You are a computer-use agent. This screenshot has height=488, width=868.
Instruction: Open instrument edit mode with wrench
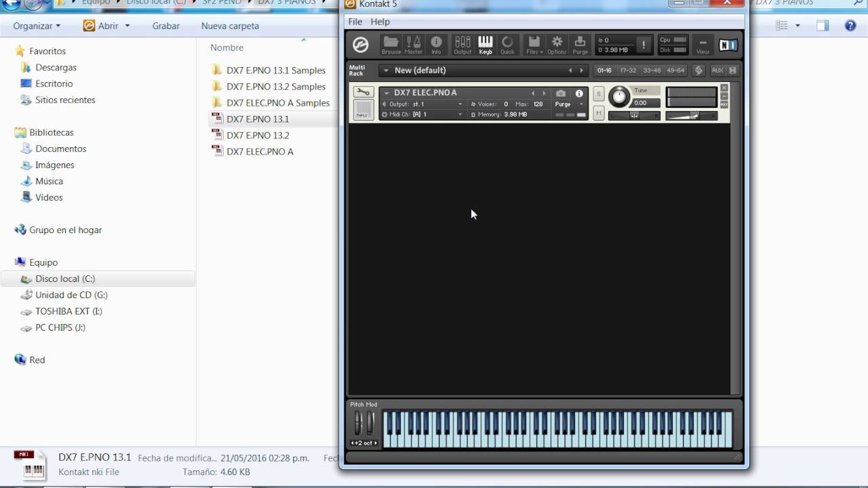tap(363, 92)
